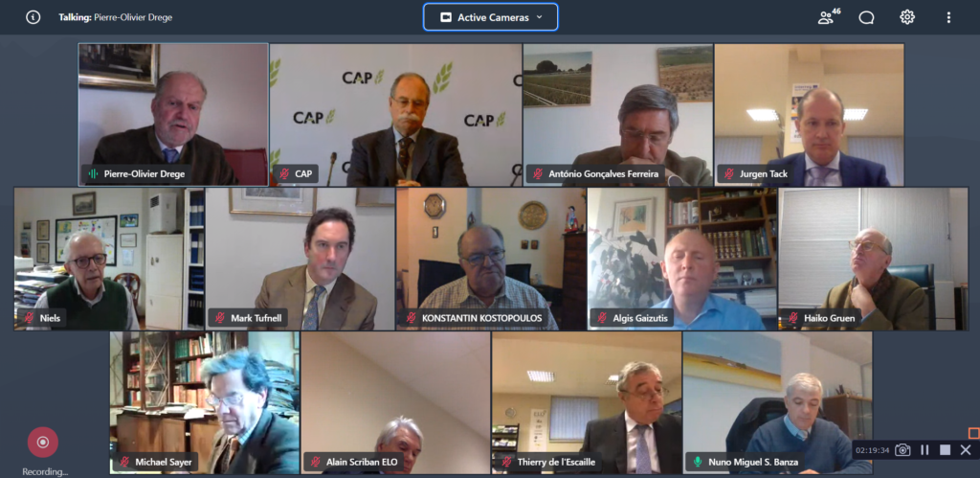Click the KONSTANTIN KOSTOPOULOS name label
The width and height of the screenshot is (980, 478).
click(x=481, y=318)
